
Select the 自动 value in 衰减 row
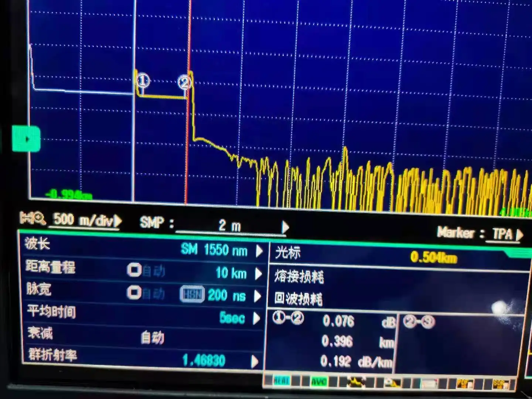point(153,337)
